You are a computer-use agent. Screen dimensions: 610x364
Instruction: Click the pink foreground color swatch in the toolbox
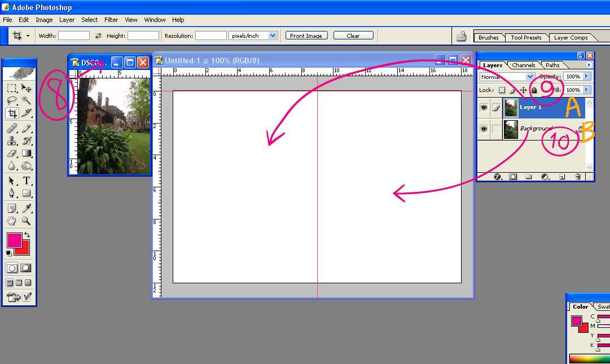pyautogui.click(x=14, y=240)
